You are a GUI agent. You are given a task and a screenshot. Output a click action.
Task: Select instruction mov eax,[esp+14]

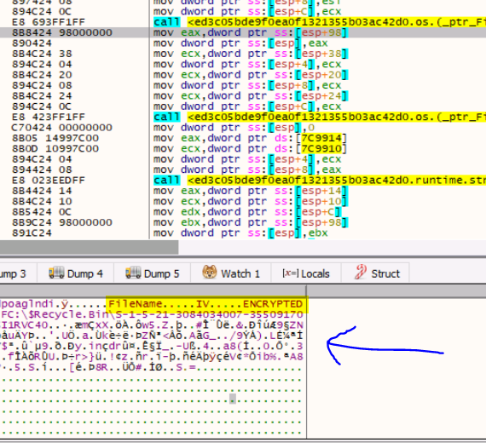(251, 191)
